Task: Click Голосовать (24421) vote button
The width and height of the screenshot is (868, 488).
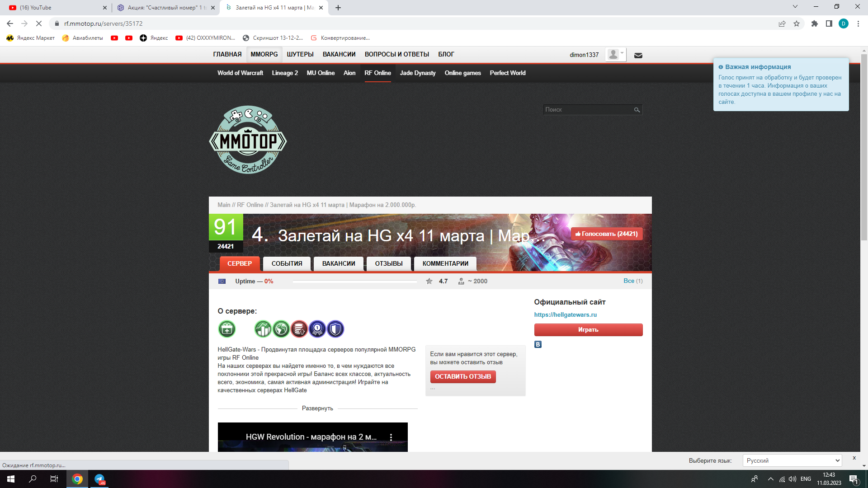Action: (x=607, y=234)
